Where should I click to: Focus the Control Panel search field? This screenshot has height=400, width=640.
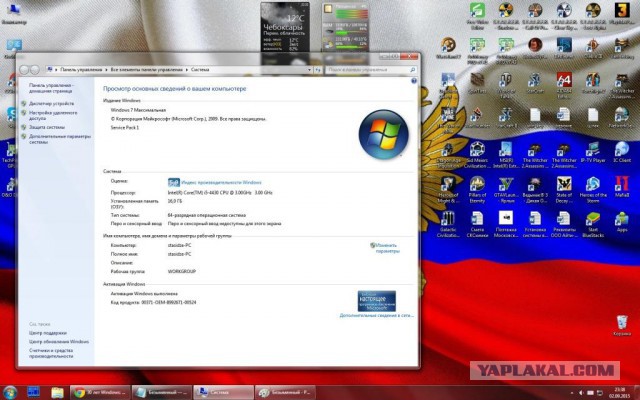coord(371,70)
